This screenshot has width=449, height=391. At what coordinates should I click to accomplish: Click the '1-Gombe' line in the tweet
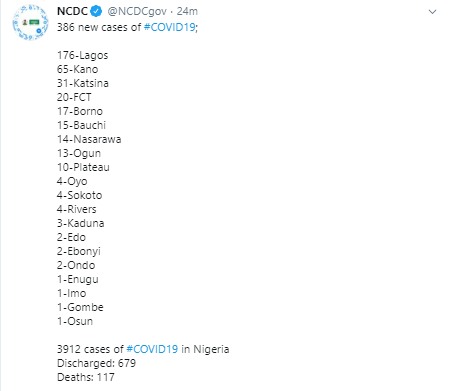80,307
